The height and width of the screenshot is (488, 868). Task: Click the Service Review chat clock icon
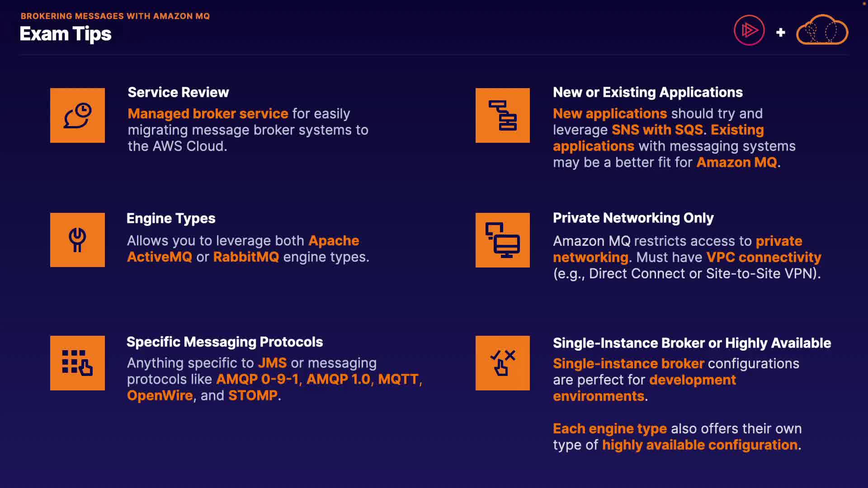click(x=77, y=115)
